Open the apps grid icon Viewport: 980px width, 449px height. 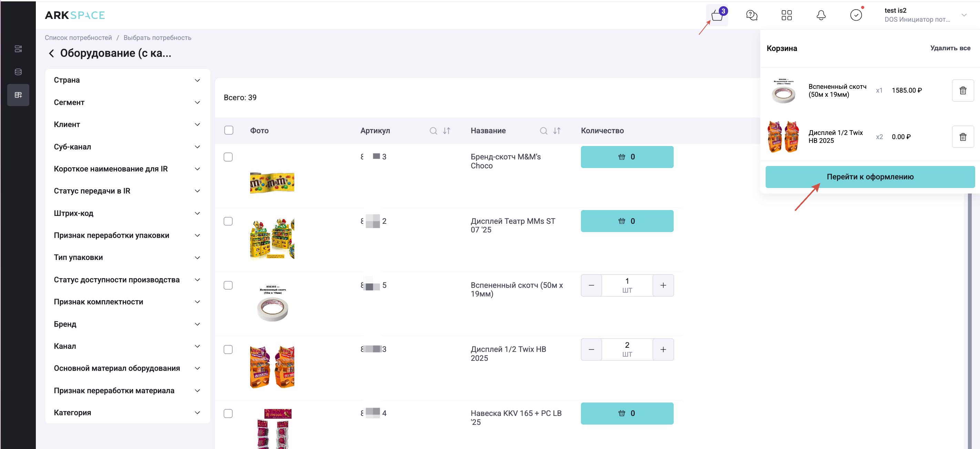pos(786,15)
